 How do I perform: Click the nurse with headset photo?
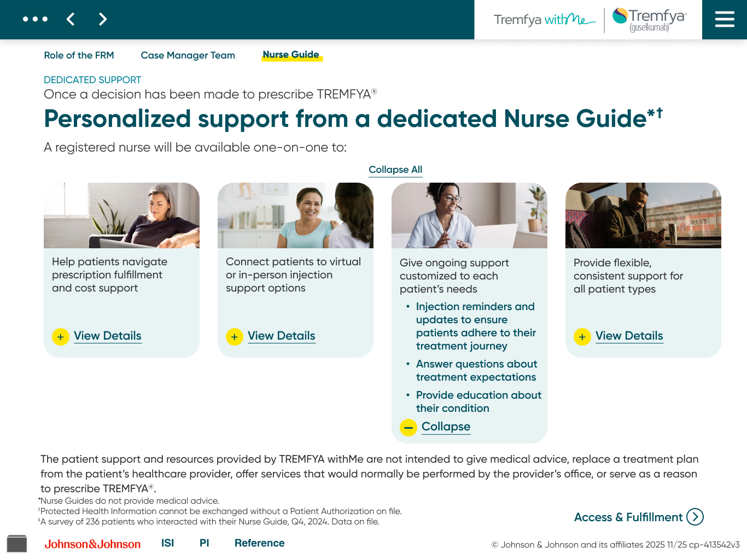469,215
